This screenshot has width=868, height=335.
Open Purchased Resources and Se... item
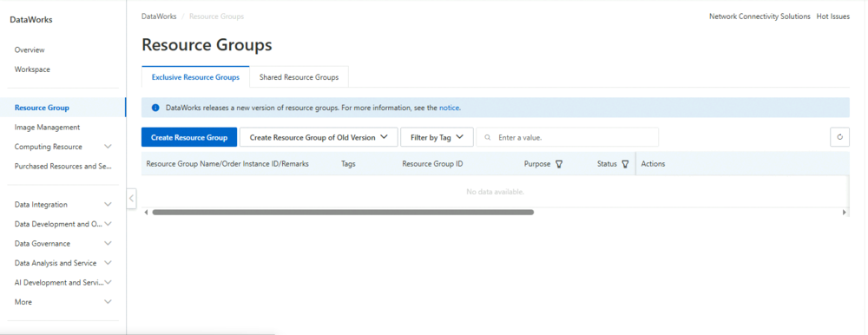click(63, 166)
